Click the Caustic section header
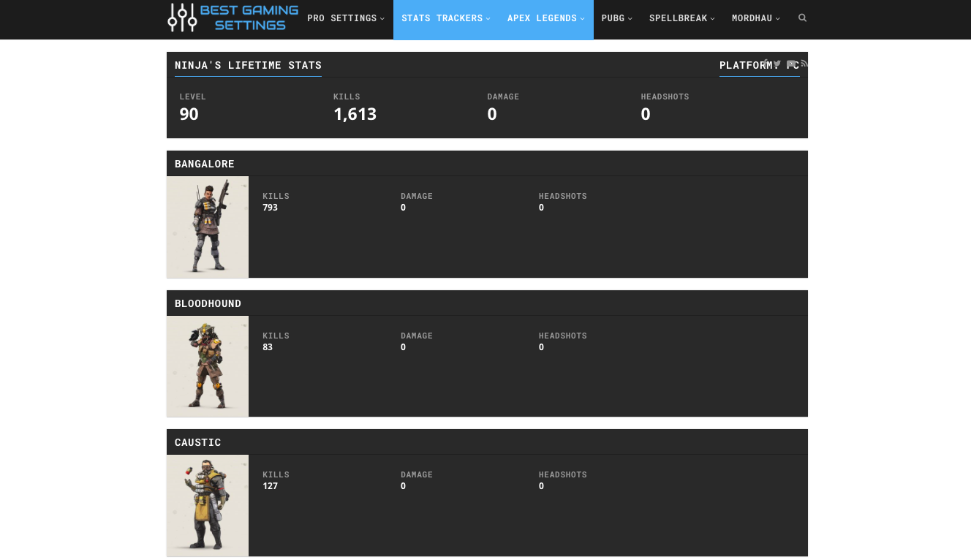 197,442
